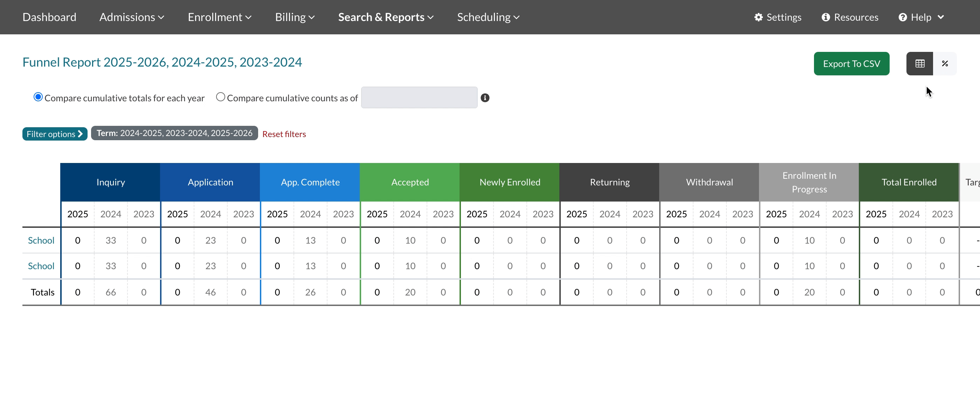
Task: Click Reset filters link
Action: coord(284,134)
